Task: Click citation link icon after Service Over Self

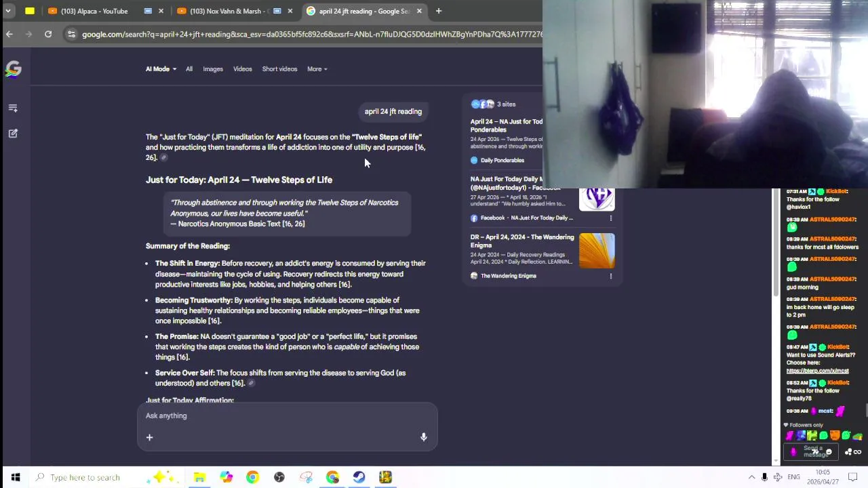Action: [x=251, y=384]
